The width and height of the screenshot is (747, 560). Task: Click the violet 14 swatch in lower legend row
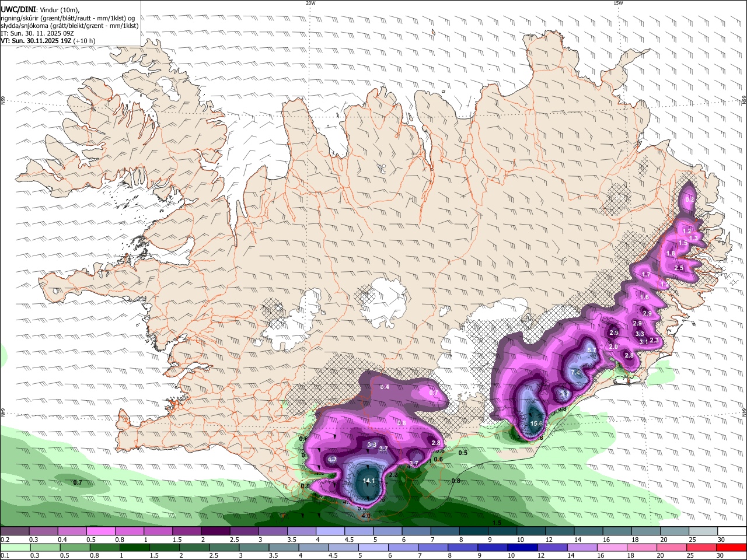tap(582, 547)
